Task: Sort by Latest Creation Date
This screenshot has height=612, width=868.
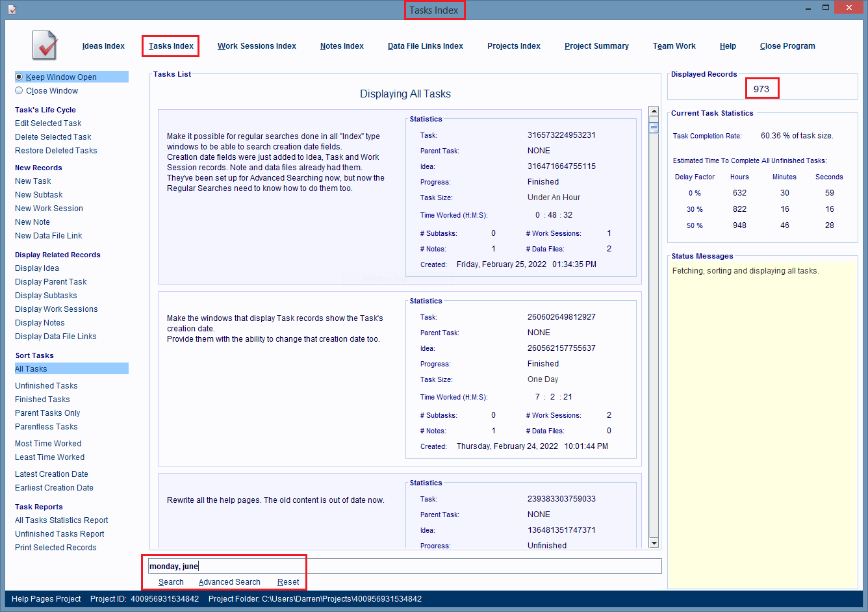Action: click(51, 474)
